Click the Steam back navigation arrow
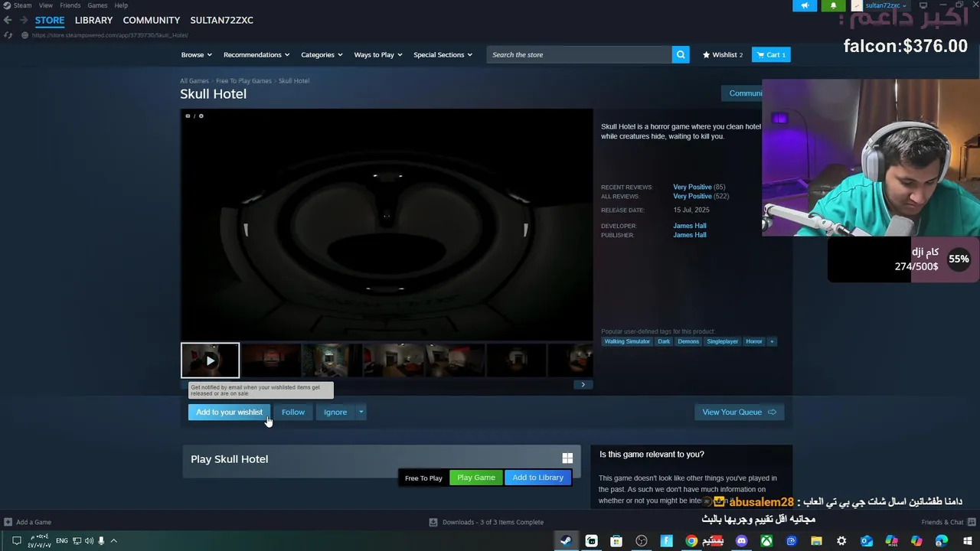This screenshot has width=980, height=551. coord(8,20)
